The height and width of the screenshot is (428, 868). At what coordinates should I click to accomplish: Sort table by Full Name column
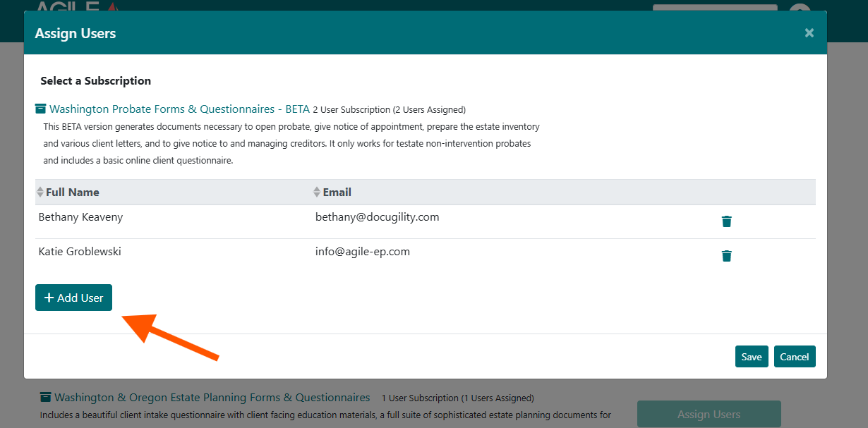click(68, 192)
